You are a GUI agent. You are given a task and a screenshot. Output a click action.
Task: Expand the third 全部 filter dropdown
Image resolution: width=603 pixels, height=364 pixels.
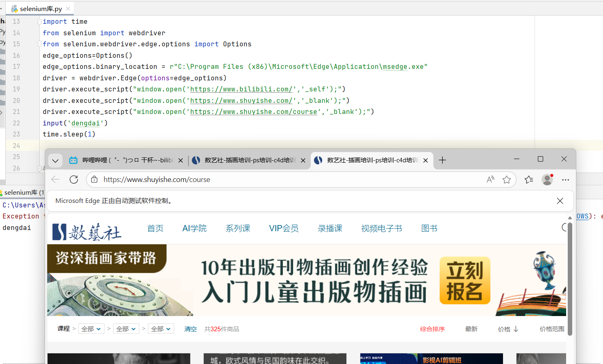coord(161,329)
